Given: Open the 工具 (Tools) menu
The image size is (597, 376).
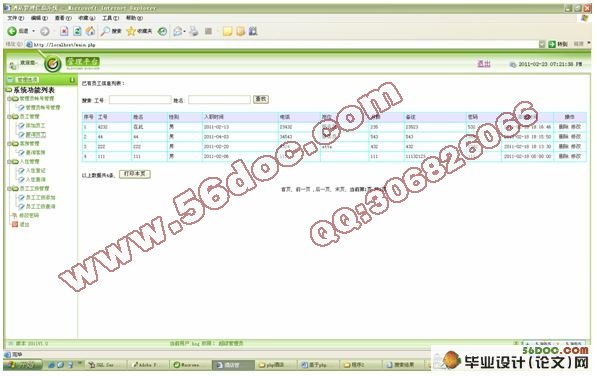Looking at the screenshot, I should (110, 18).
